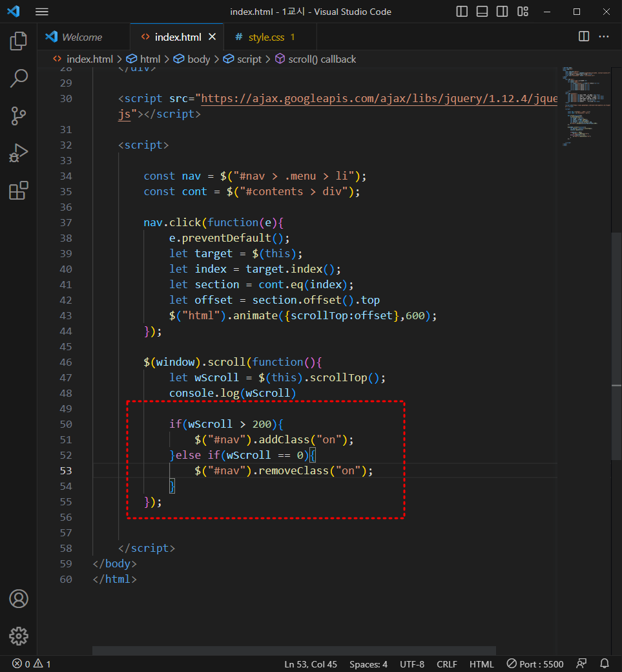Screen dimensions: 622x672
Task: Click the window title text in title bar
Action: pyautogui.click(x=311, y=12)
